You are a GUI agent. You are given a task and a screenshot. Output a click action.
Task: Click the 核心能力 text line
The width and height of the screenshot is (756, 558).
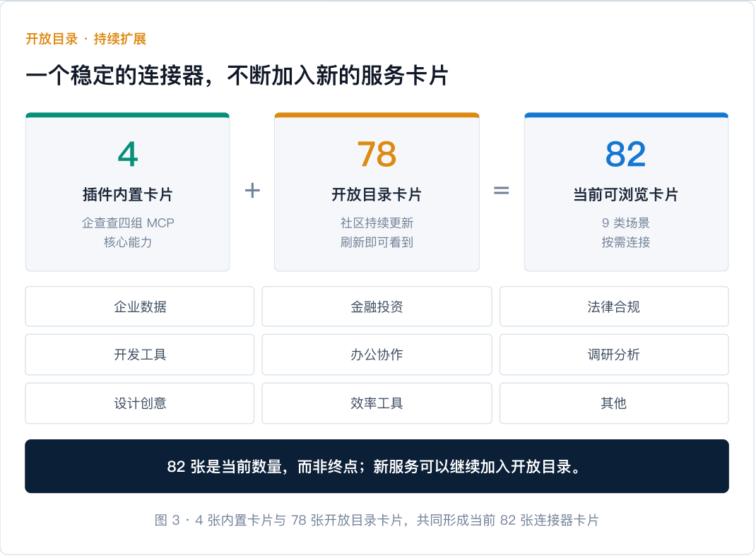pos(128,242)
